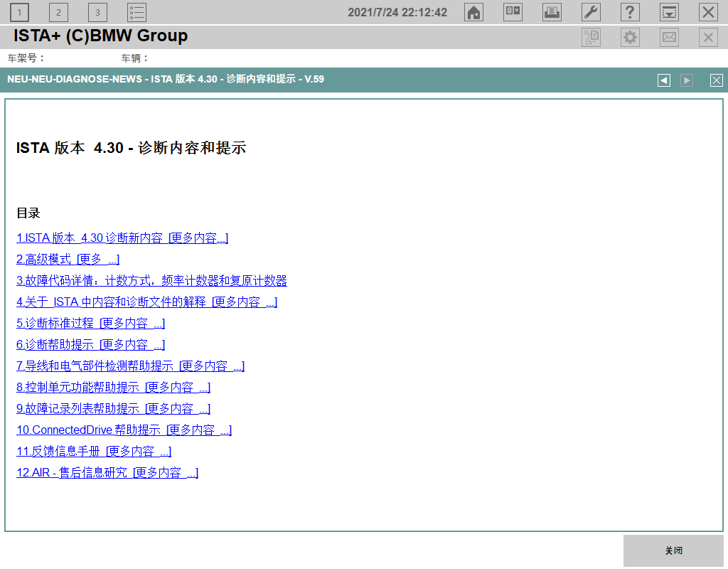Viewport: 728px width, 569px height.
Task: Open link 6.诊断帮助提示
Action: click(x=90, y=345)
